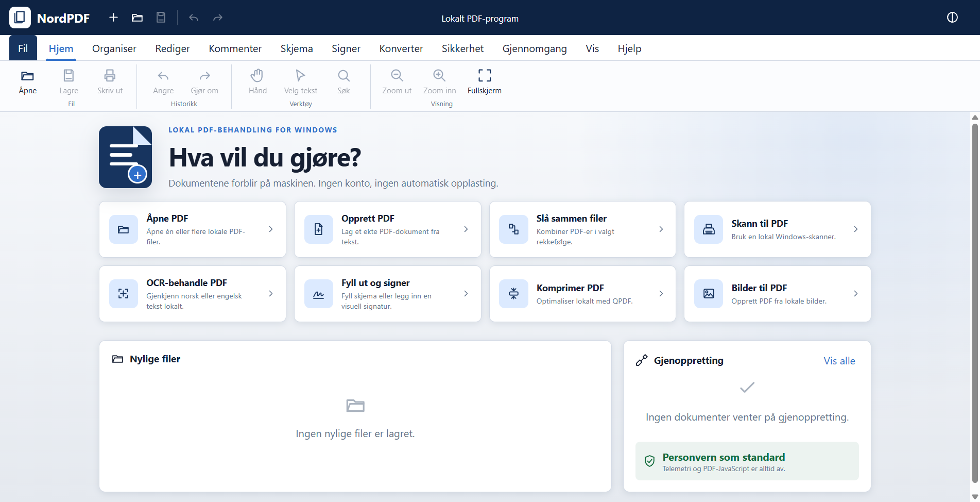Image resolution: width=980 pixels, height=502 pixels.
Task: Open the Fyll ut og signer card
Action: 387,294
